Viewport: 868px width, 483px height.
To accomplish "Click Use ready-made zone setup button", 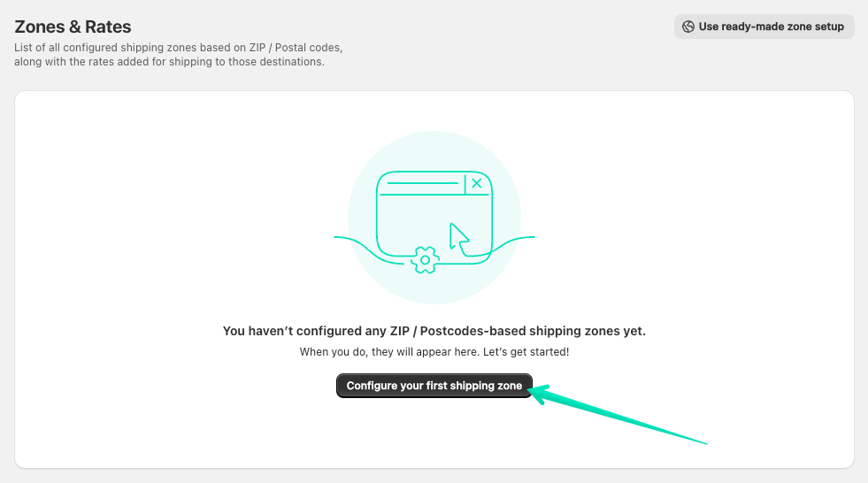I will [764, 27].
